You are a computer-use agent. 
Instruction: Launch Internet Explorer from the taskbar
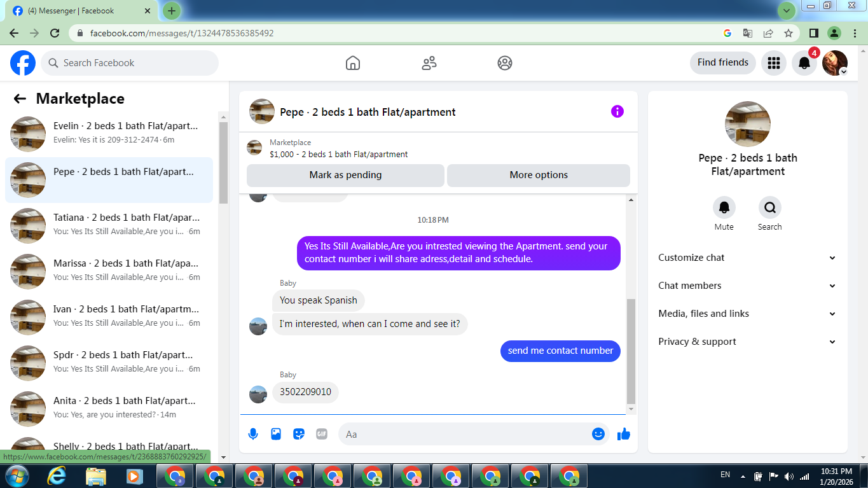click(57, 475)
